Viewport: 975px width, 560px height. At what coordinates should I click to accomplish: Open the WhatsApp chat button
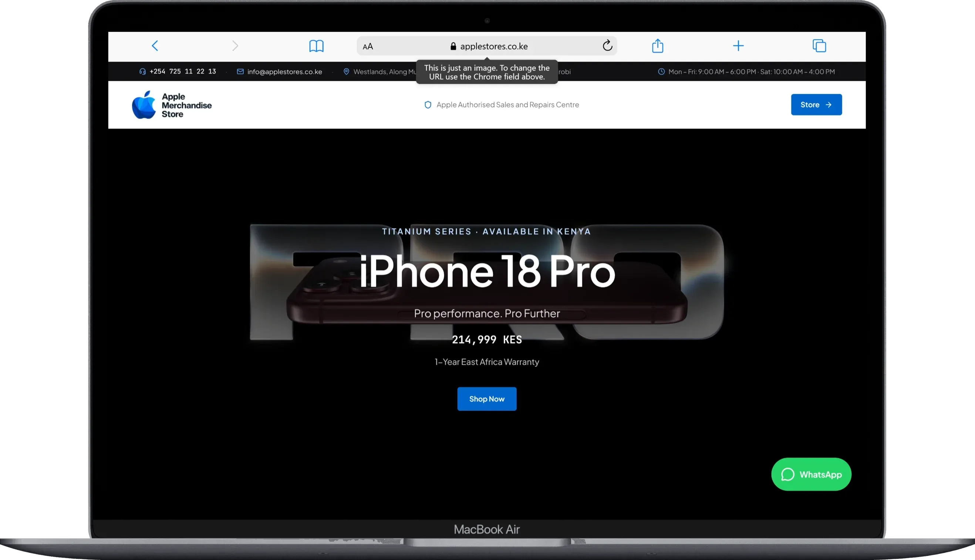pos(811,474)
